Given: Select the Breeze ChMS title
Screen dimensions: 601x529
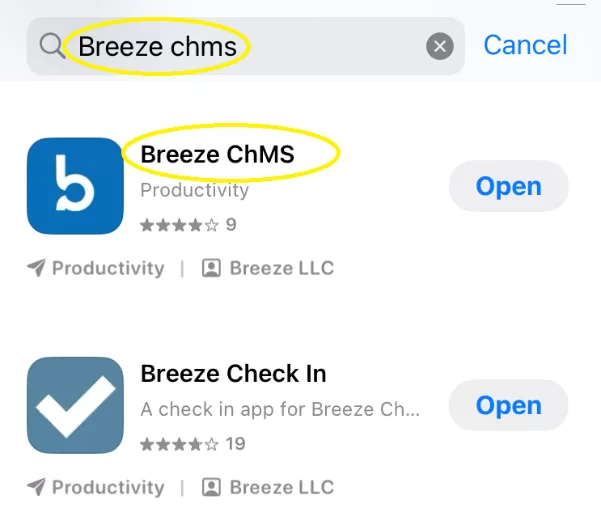Looking at the screenshot, I should coord(218,155).
